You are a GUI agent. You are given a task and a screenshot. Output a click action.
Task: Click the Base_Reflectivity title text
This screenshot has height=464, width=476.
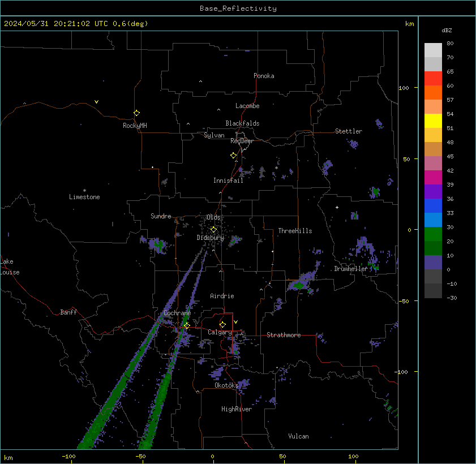[x=238, y=8]
